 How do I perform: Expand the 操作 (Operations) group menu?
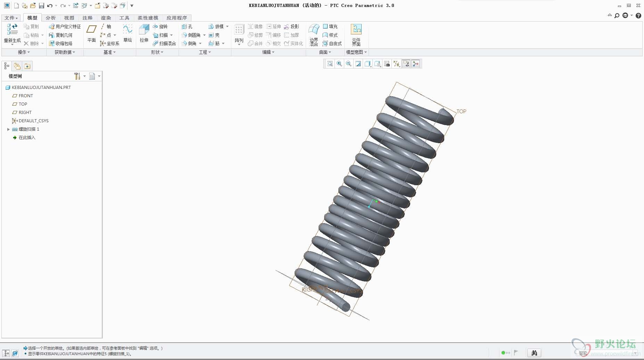24,52
